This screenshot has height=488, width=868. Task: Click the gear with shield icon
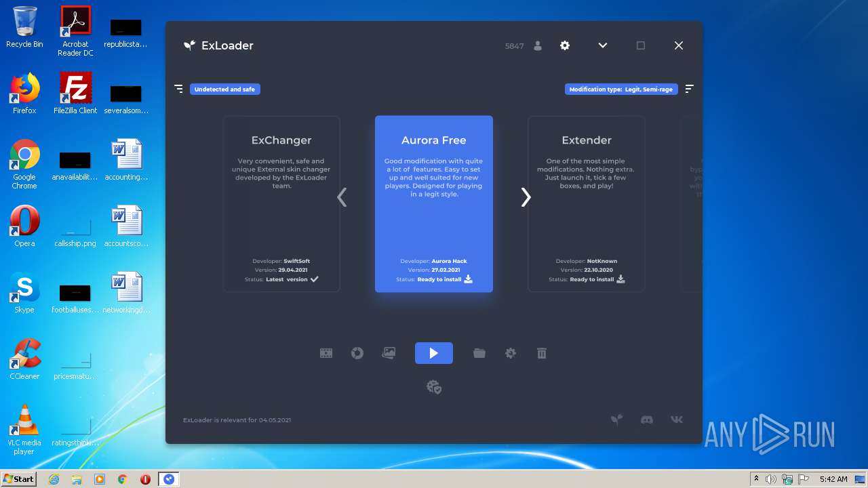[434, 387]
